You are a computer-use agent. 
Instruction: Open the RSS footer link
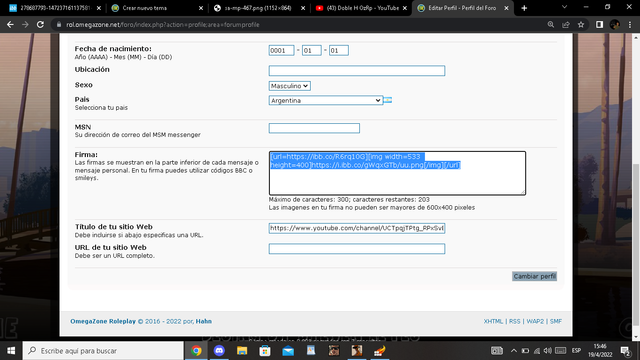click(514, 321)
